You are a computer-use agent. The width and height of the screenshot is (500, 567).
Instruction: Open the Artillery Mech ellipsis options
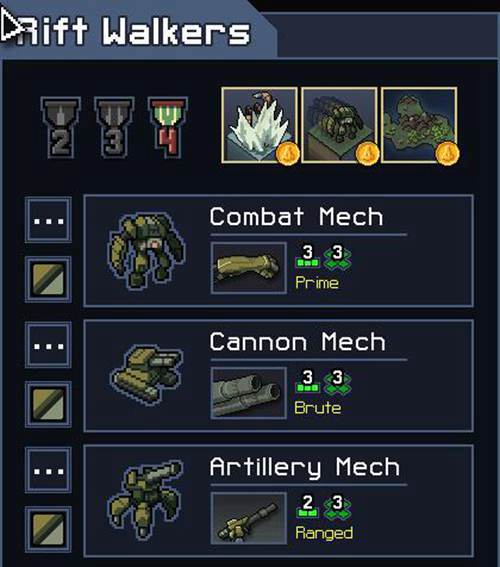[x=48, y=470]
